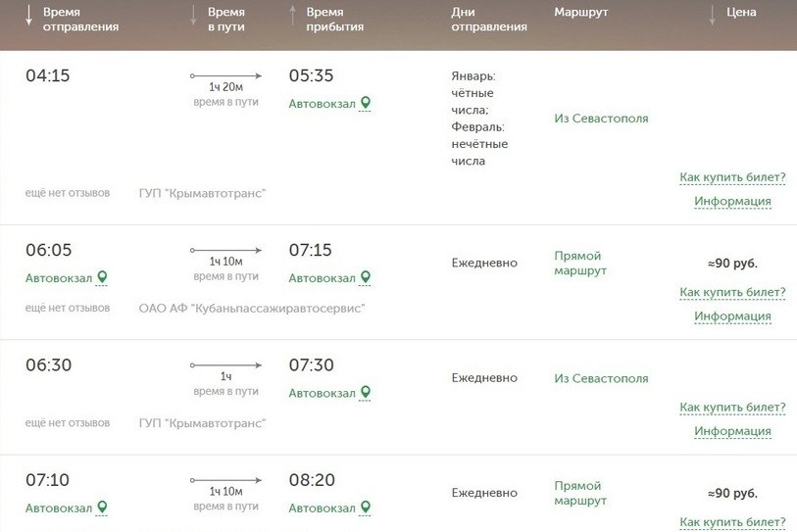The image size is (797, 532).
Task: Click map pin for the 06:05 departure Автовокзал
Action: pos(102,277)
